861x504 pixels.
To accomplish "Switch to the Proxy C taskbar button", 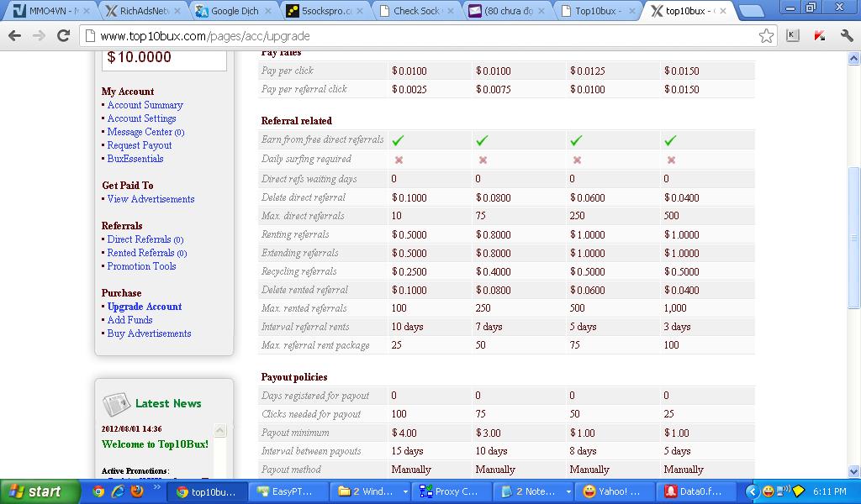I will 452,492.
